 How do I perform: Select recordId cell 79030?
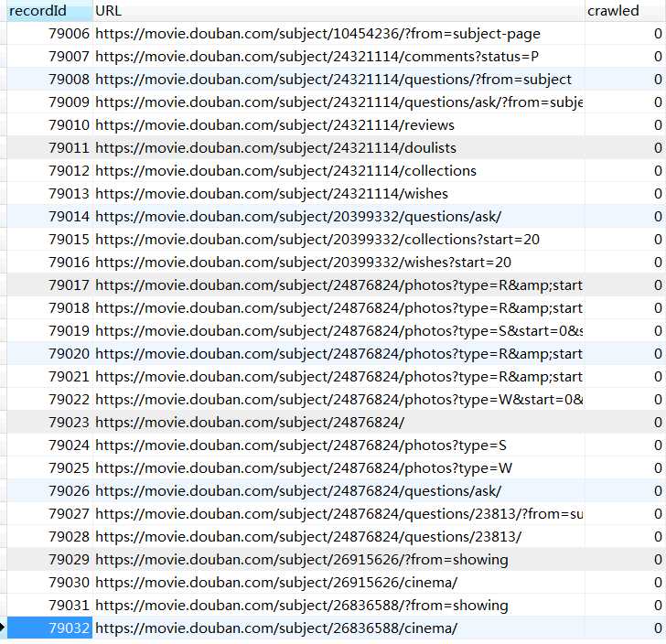49,583
